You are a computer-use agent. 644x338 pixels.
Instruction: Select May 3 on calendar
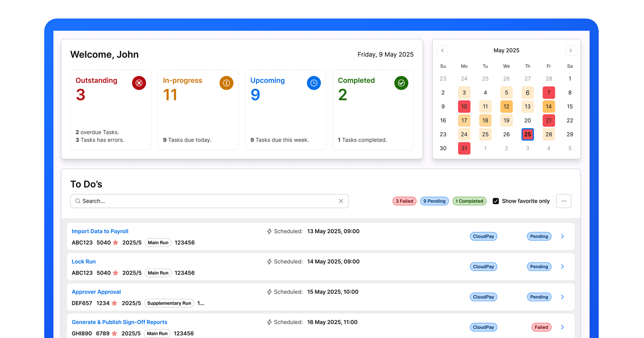(x=464, y=92)
